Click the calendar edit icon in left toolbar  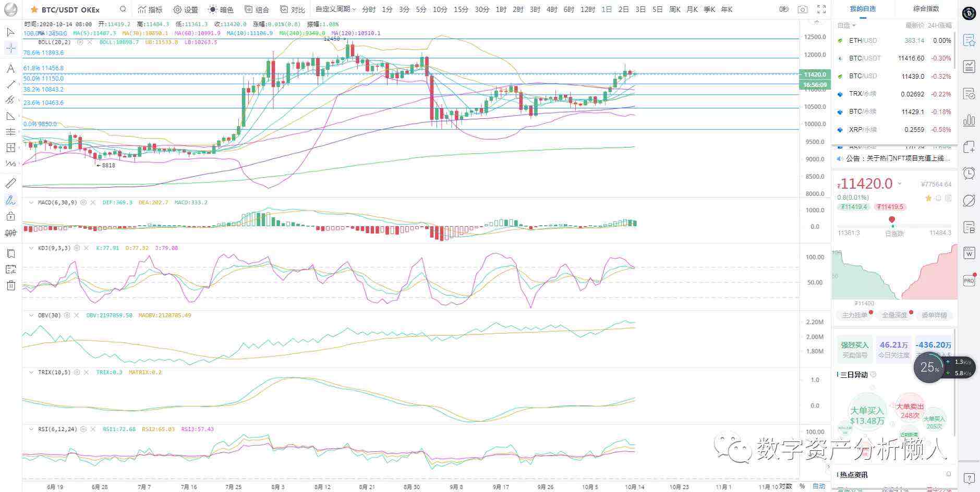(10, 269)
